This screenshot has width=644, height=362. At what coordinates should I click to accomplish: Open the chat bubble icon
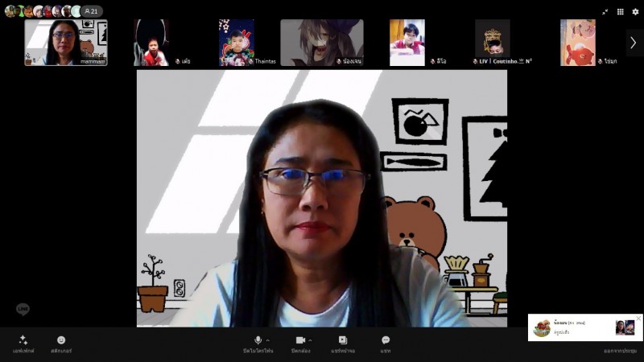386,340
